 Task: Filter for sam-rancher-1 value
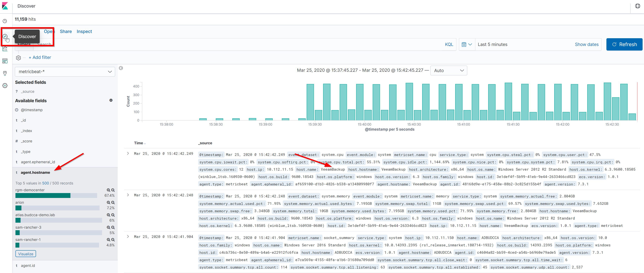coord(109,240)
